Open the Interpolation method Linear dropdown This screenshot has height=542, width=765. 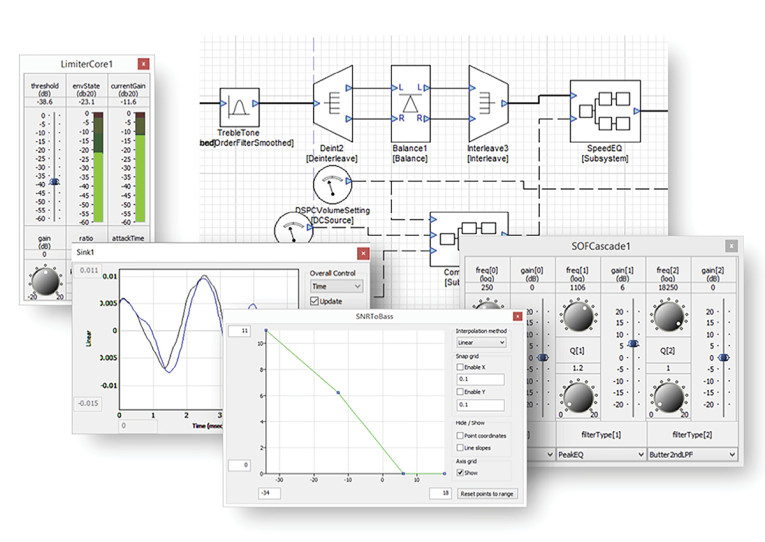481,342
